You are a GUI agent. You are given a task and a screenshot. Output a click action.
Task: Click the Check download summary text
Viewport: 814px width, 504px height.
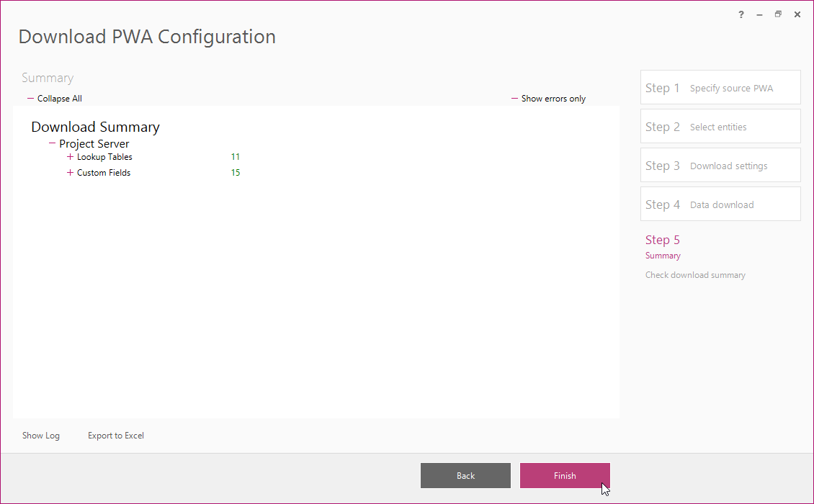[x=695, y=275]
